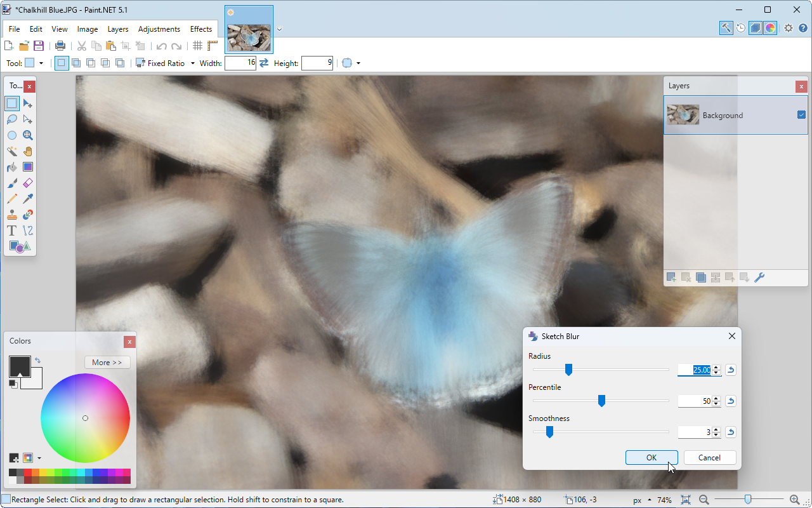The width and height of the screenshot is (812, 508).
Task: Switch selection mode to Subtract
Action: coord(91,62)
